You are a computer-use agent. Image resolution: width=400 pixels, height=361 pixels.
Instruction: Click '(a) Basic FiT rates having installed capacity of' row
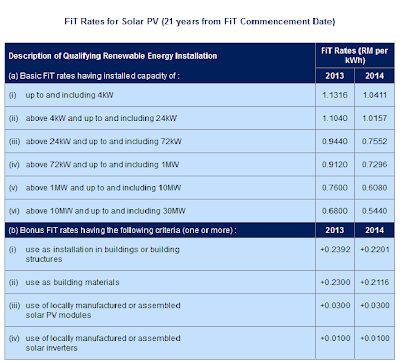[x=94, y=76]
